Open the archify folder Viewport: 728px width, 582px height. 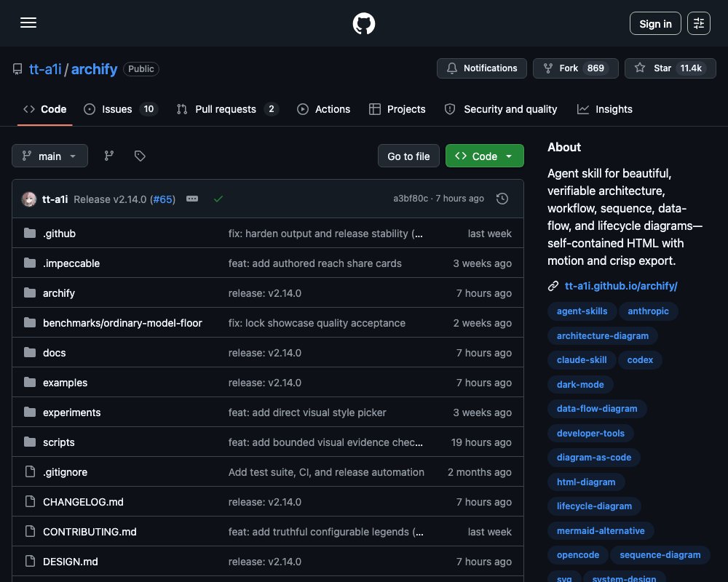pyautogui.click(x=58, y=293)
